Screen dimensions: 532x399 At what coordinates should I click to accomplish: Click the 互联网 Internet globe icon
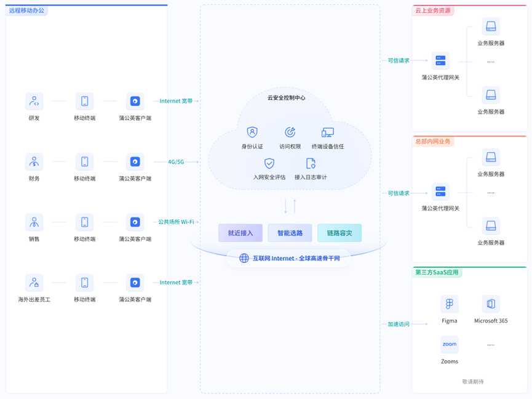[x=244, y=258]
